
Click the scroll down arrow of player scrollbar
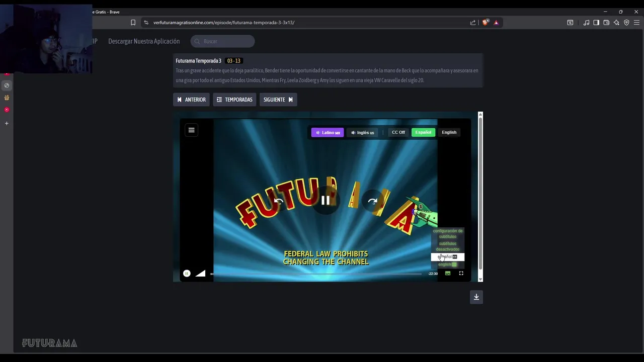480,279
